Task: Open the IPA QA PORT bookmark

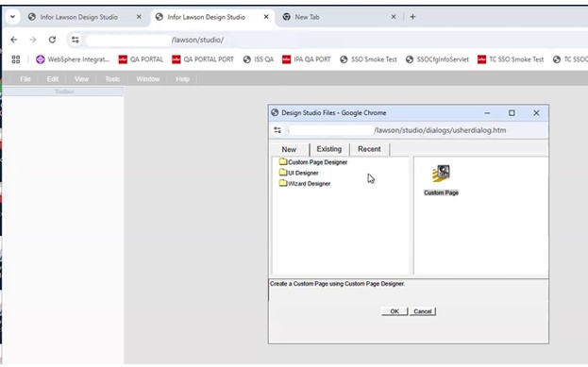Action: coord(307,59)
